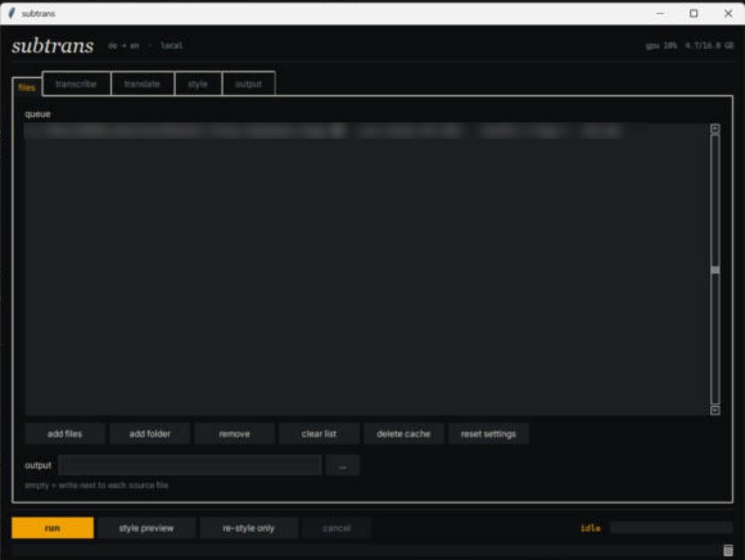The height and width of the screenshot is (560, 745).
Task: Click the queue scrollbar thumb
Action: pos(715,270)
